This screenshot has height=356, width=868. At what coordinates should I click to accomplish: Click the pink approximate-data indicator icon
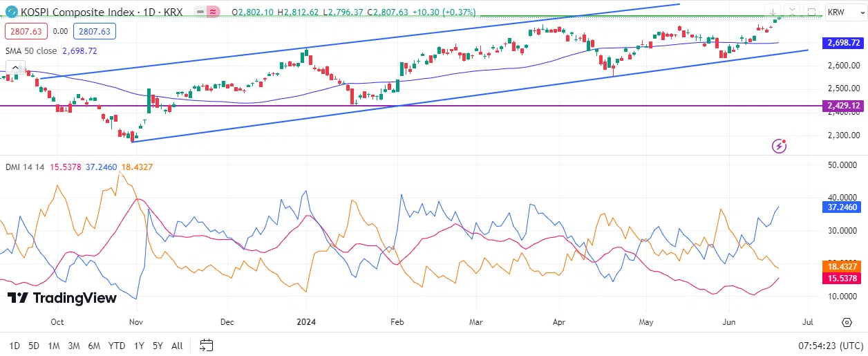[214, 12]
